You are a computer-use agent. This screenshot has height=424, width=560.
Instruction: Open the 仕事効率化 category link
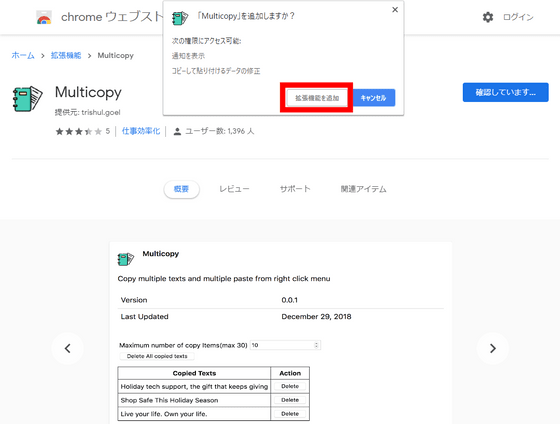pyautogui.click(x=141, y=131)
